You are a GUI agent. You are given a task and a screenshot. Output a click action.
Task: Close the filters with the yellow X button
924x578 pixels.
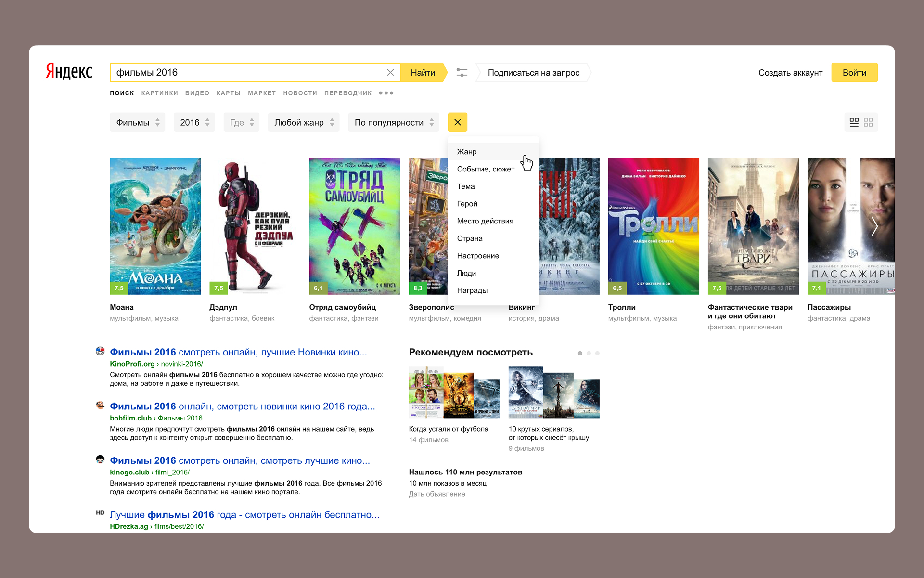point(457,122)
